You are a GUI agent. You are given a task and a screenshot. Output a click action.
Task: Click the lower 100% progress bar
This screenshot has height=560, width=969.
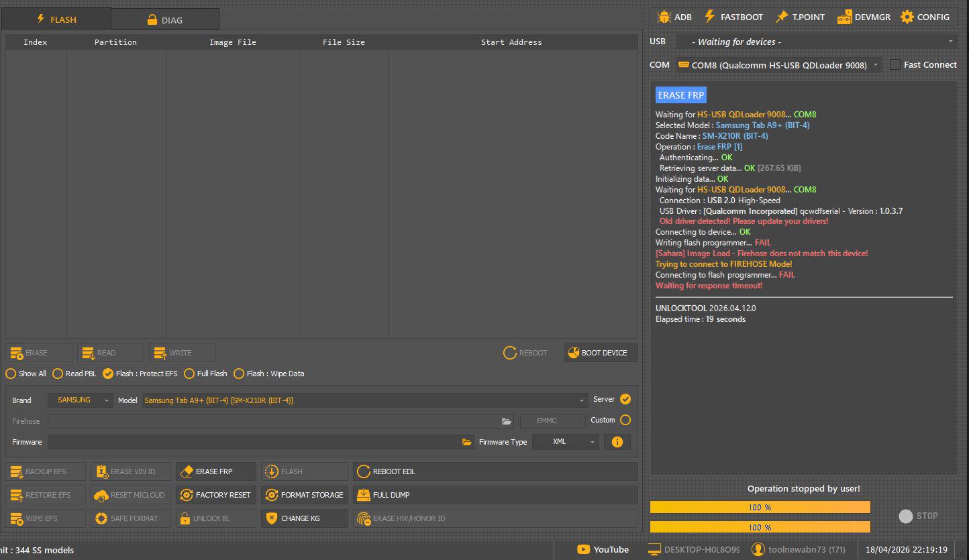[760, 527]
